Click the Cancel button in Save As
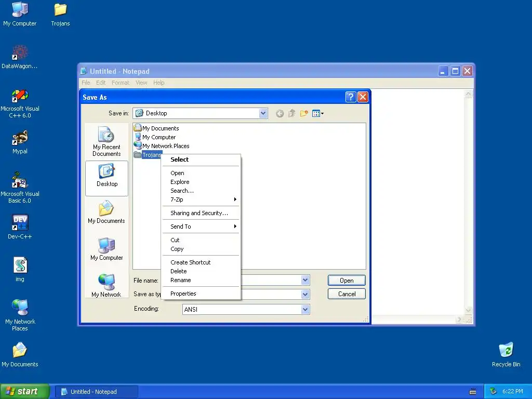 tap(347, 294)
